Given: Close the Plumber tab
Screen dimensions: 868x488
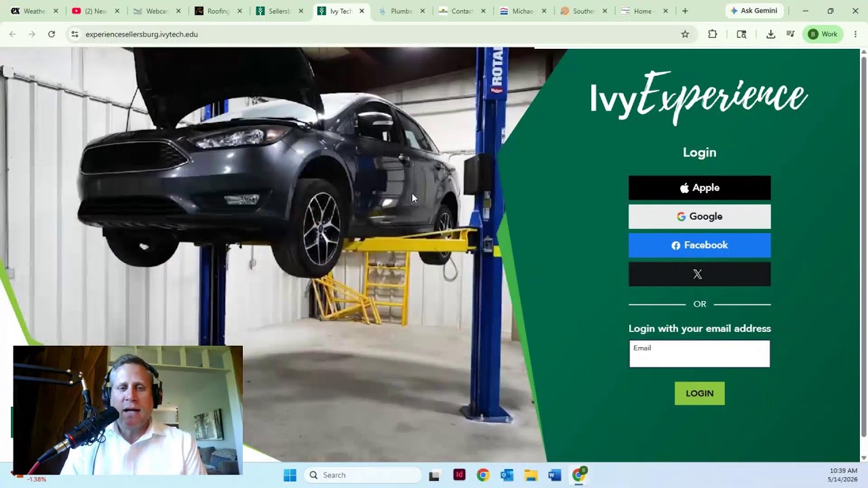Looking at the screenshot, I should click(x=423, y=11).
